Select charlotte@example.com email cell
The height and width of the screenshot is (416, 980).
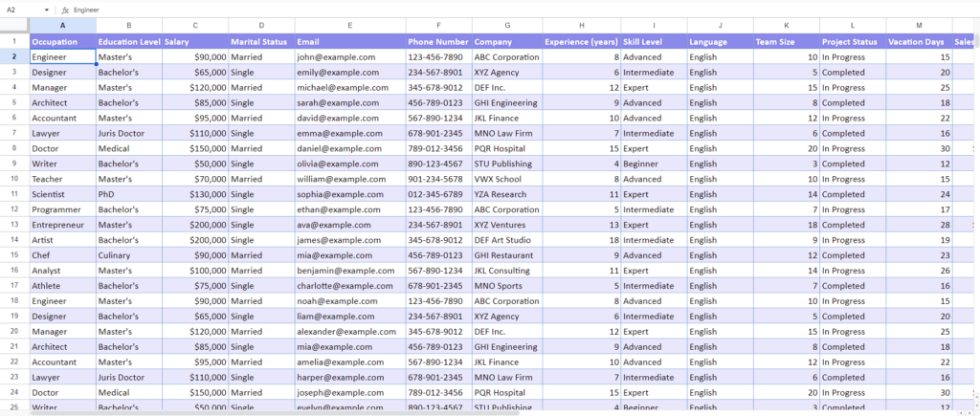click(350, 286)
